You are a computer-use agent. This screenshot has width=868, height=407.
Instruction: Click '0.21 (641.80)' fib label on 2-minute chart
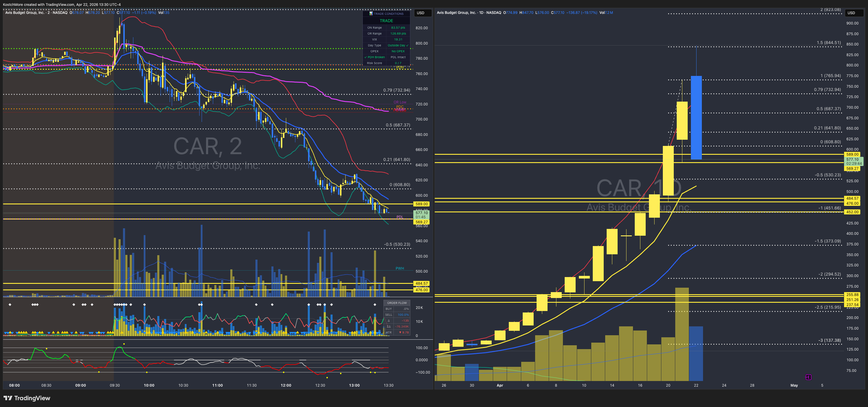pyautogui.click(x=396, y=159)
